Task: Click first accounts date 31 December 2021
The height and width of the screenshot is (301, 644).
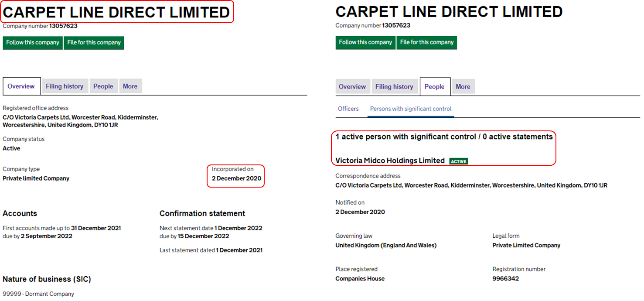Action: (96, 228)
